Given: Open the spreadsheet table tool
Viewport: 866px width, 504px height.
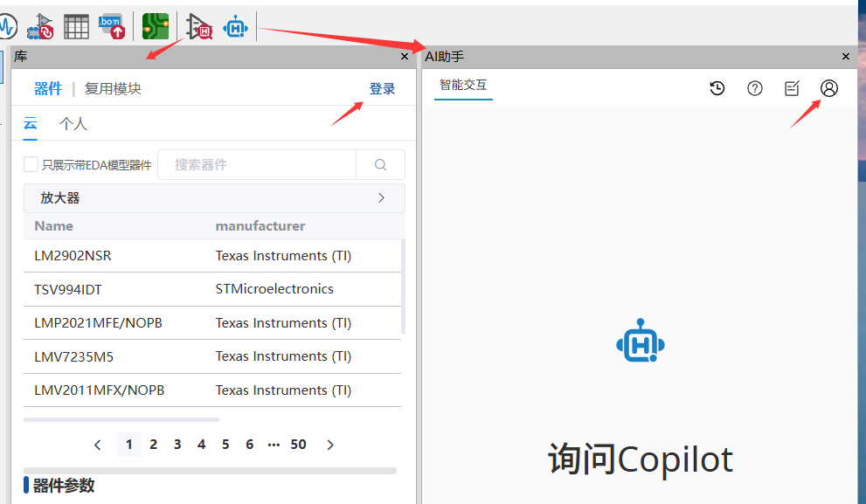Looking at the screenshot, I should [x=76, y=26].
